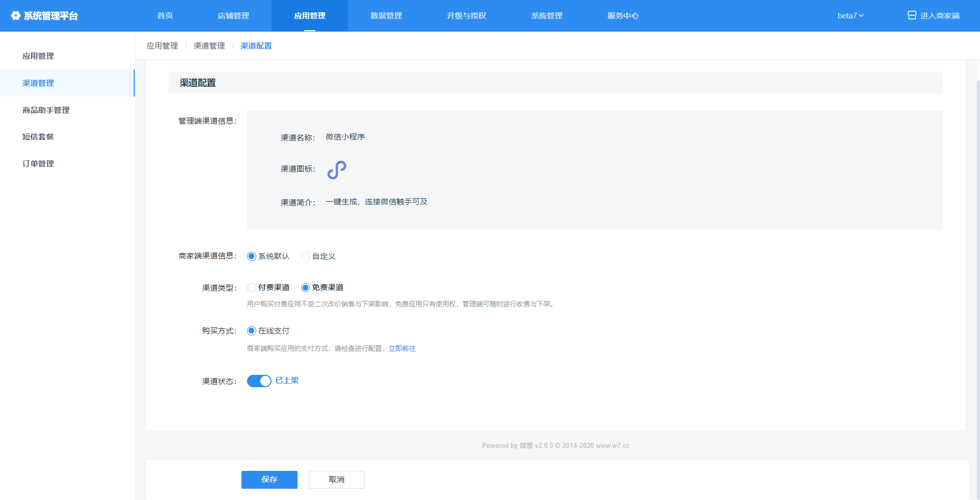This screenshot has height=500, width=980.
Task: Open 服务中心 tab
Action: coord(623,16)
